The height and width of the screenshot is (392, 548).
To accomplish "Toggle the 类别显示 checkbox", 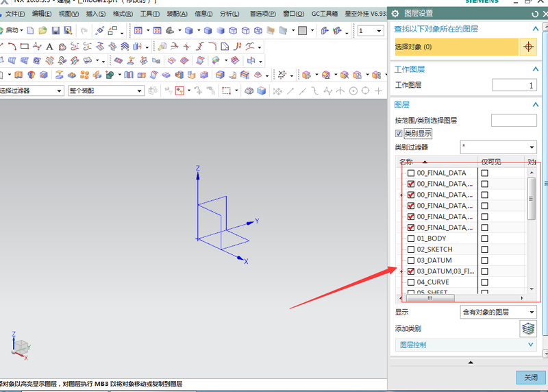I will tap(399, 133).
